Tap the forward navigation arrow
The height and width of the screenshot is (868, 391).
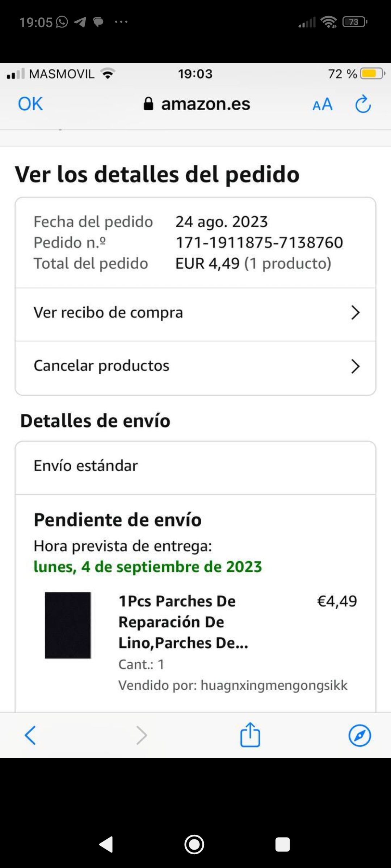pos(141,735)
